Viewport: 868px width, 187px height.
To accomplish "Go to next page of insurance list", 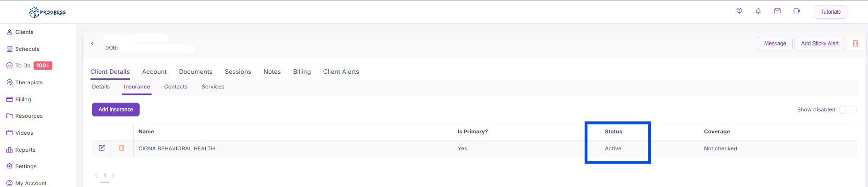I will click(113, 176).
